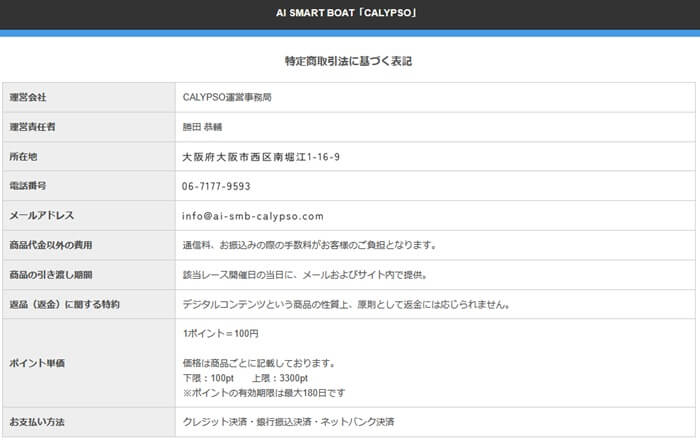This screenshot has height=445, width=700.
Task: Click the no-refund policy text for デジタルコンテンツ
Action: click(x=347, y=304)
